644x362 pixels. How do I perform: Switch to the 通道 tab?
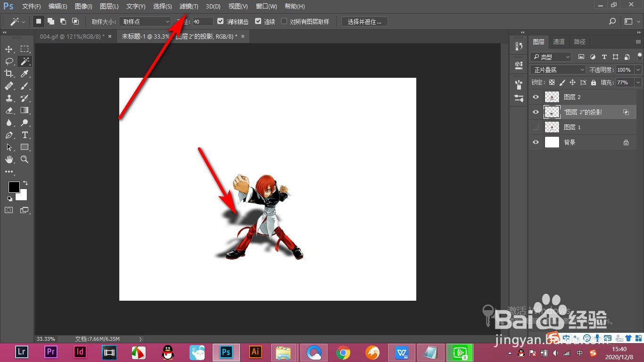[x=559, y=41]
